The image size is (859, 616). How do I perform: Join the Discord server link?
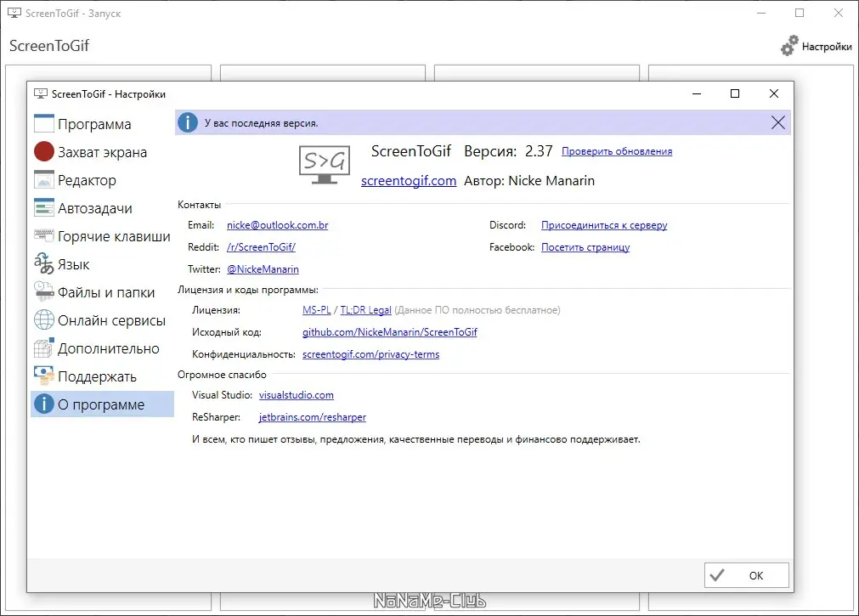[x=603, y=224]
